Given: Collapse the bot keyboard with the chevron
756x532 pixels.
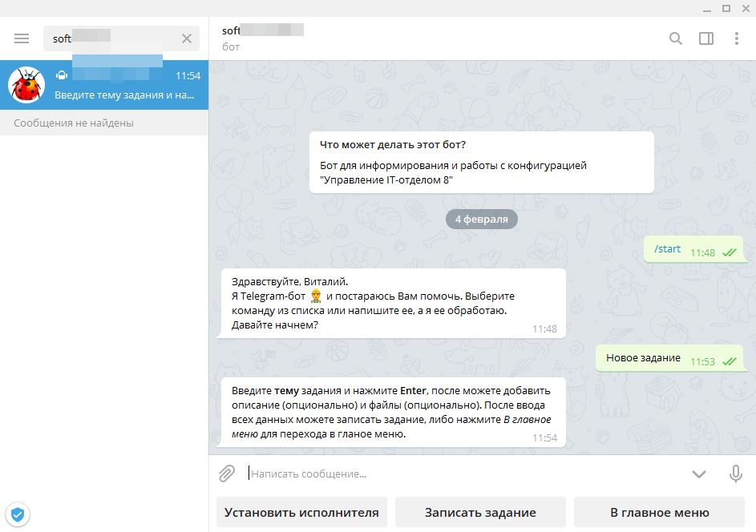Looking at the screenshot, I should click(x=698, y=474).
